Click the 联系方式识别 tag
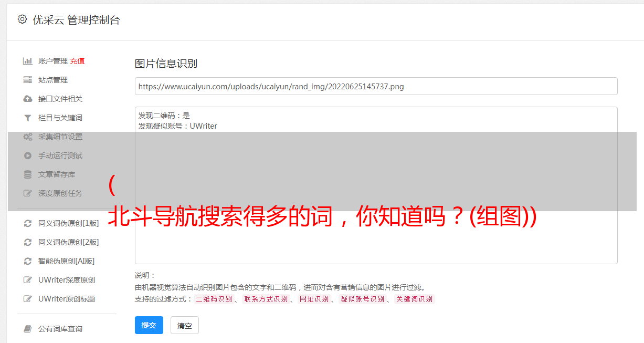644x343 pixels. pyautogui.click(x=266, y=299)
